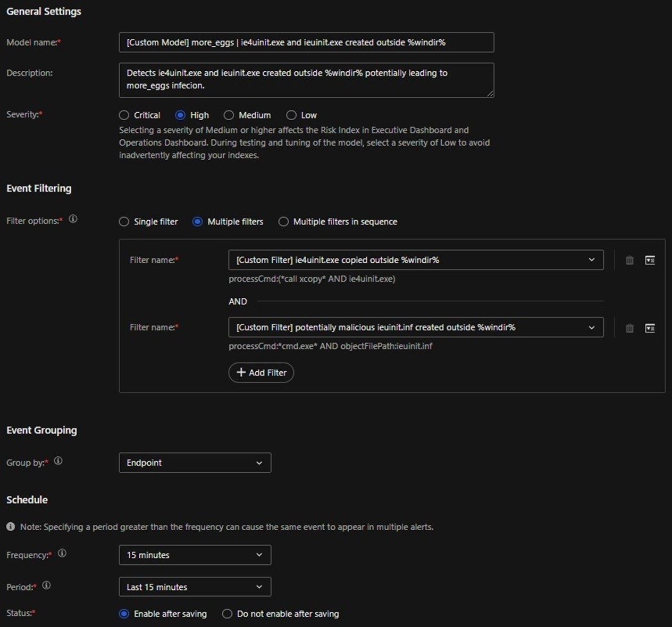The width and height of the screenshot is (672, 627).
Task: Open the Period Last 15 minutes dropdown
Action: tap(195, 587)
